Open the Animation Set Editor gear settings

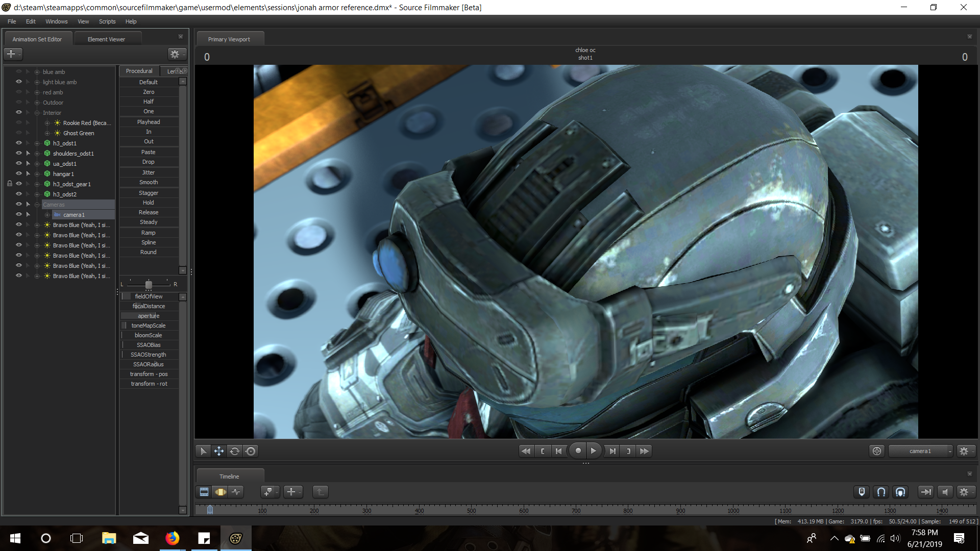click(x=175, y=54)
